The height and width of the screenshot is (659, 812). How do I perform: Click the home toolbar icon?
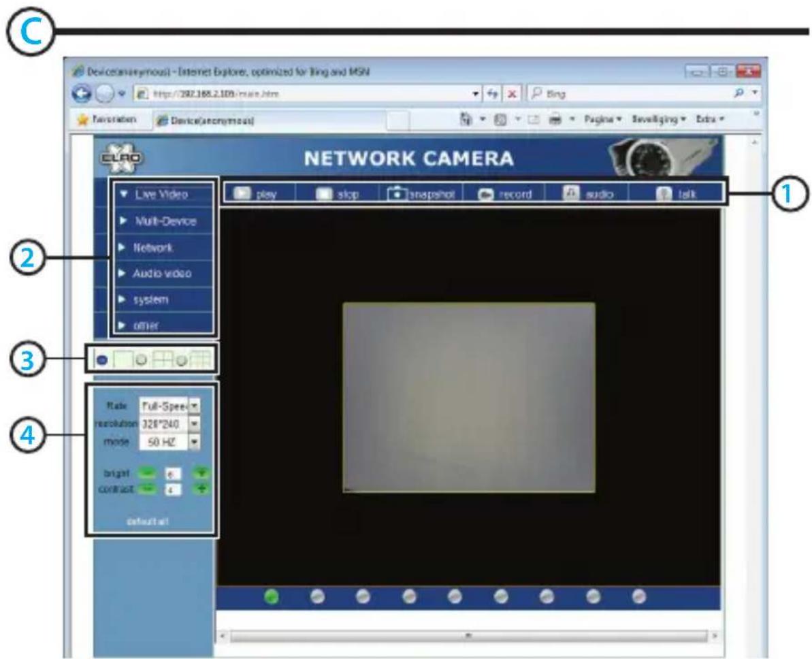466,120
